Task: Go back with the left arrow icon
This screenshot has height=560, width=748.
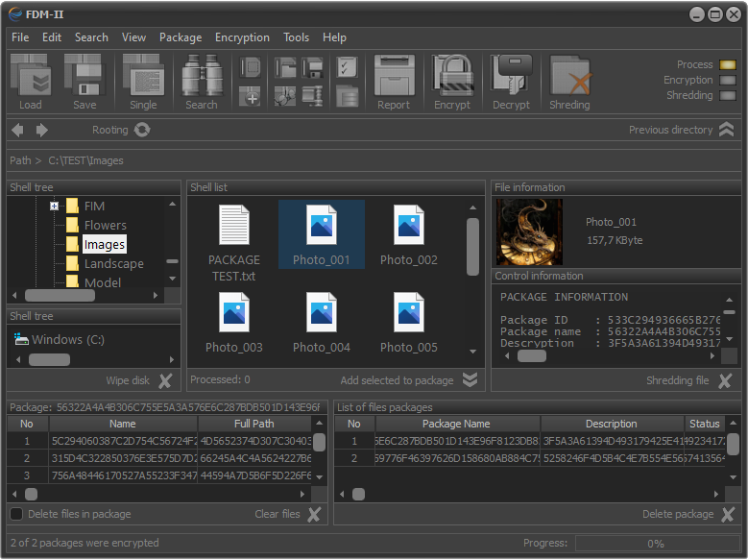Action: coord(17,130)
